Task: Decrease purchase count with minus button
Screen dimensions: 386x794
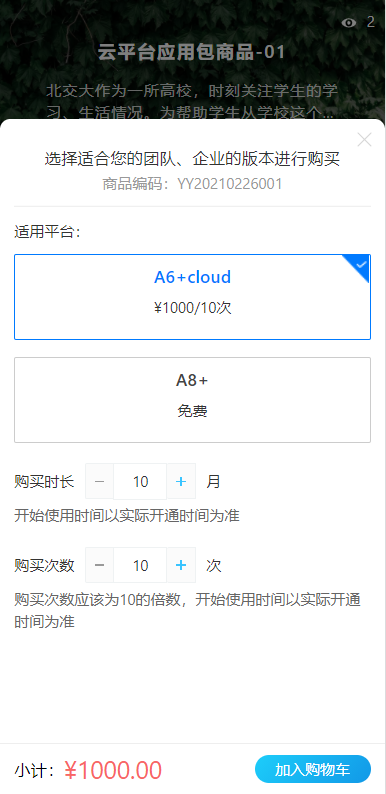Action: [x=100, y=565]
